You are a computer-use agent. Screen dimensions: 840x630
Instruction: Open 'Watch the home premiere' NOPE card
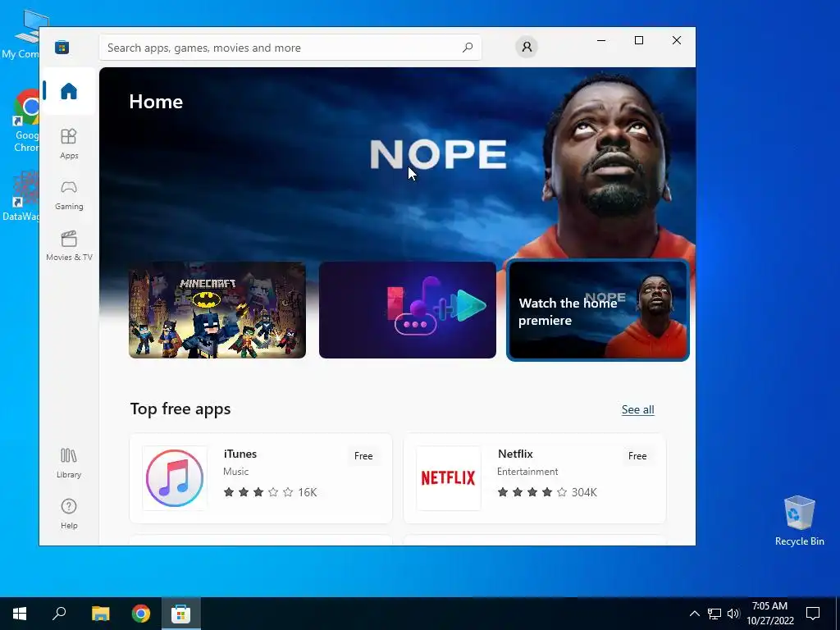coord(597,309)
